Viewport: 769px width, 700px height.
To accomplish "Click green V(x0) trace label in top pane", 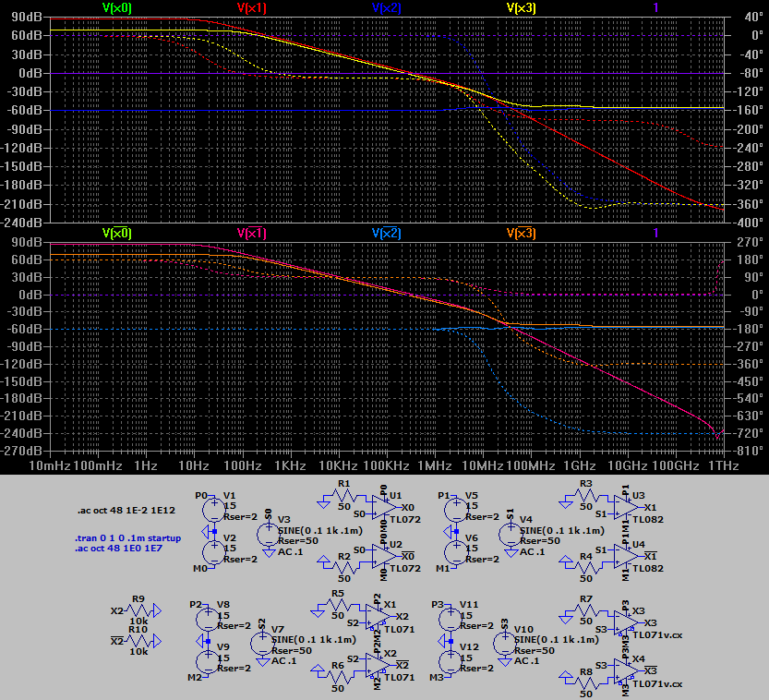I will coord(116,7).
